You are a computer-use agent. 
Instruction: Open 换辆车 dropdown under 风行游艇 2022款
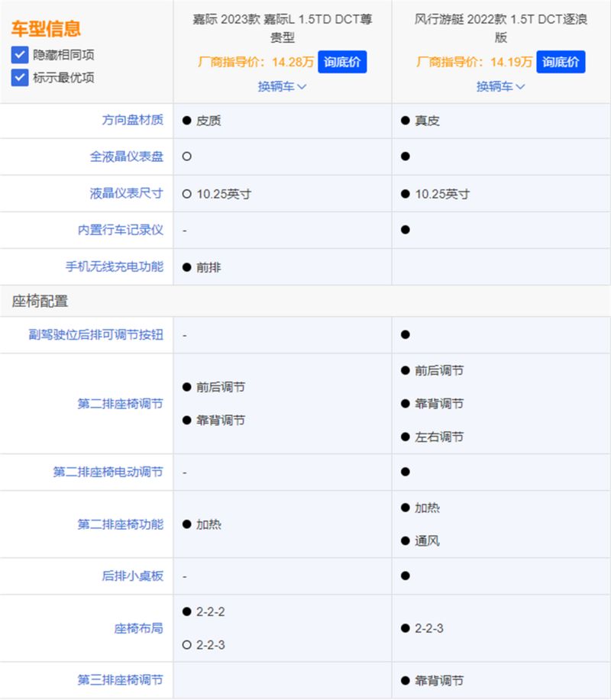(x=501, y=86)
